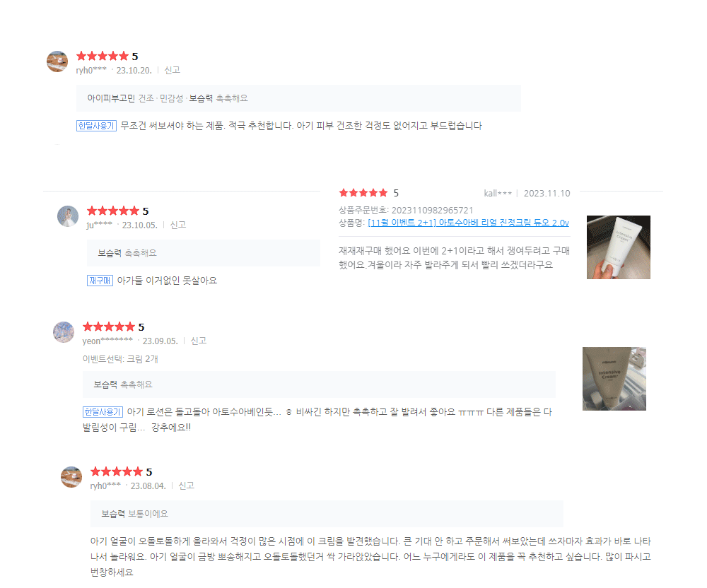Report the 23.08.04 review via 신고
707x588 pixels.
186,486
